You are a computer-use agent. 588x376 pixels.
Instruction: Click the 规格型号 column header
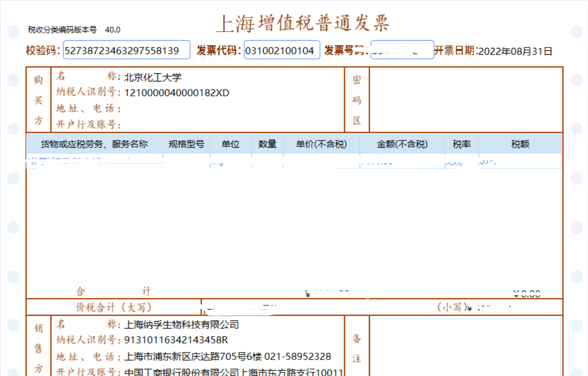(186, 144)
